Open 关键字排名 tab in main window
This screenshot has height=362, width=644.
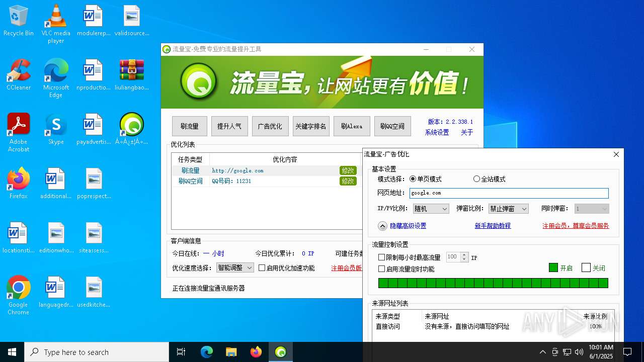tap(311, 126)
